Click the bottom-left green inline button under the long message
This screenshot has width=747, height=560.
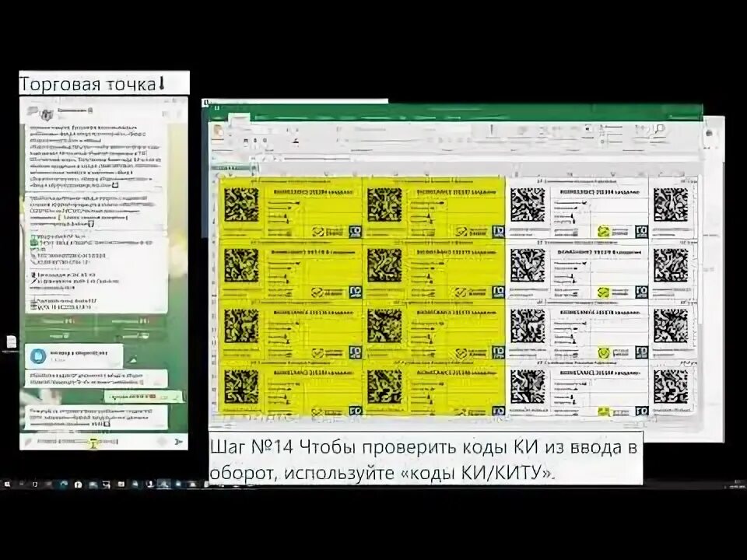(60, 335)
